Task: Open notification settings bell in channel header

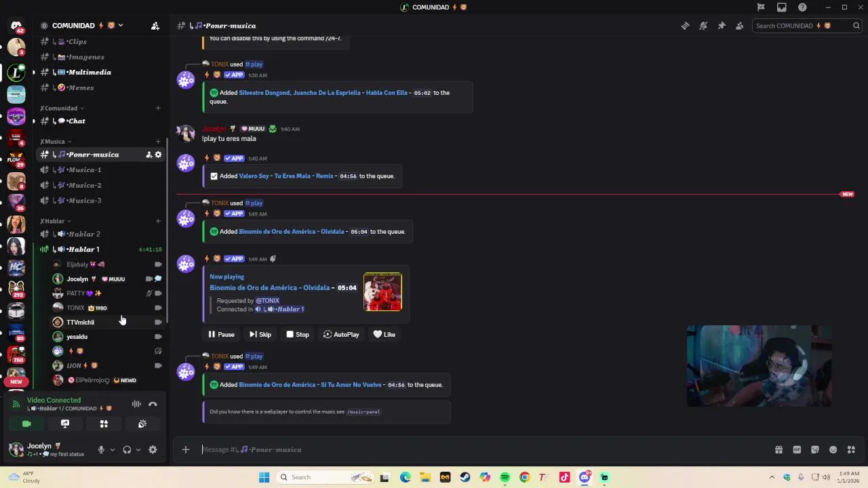Action: (703, 26)
